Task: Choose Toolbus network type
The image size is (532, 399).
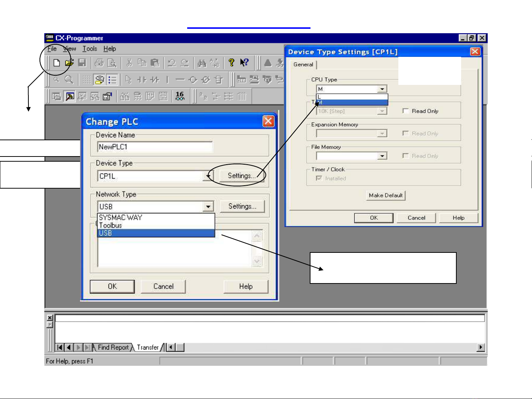Action: pos(156,225)
